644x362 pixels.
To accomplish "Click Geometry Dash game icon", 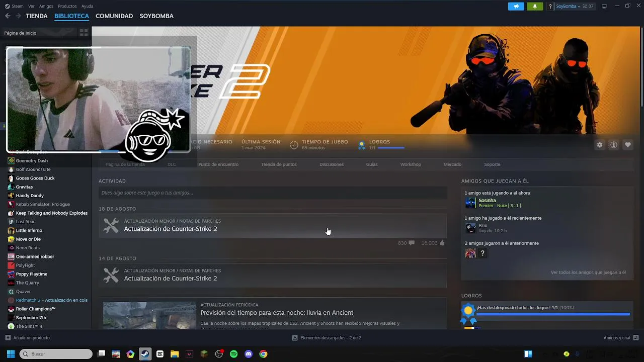I will point(11,161).
